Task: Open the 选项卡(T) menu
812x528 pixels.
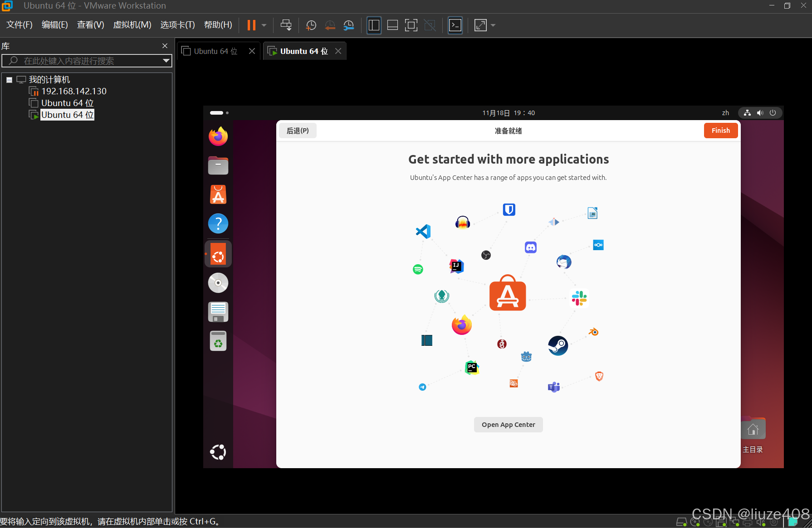Action: (x=177, y=25)
